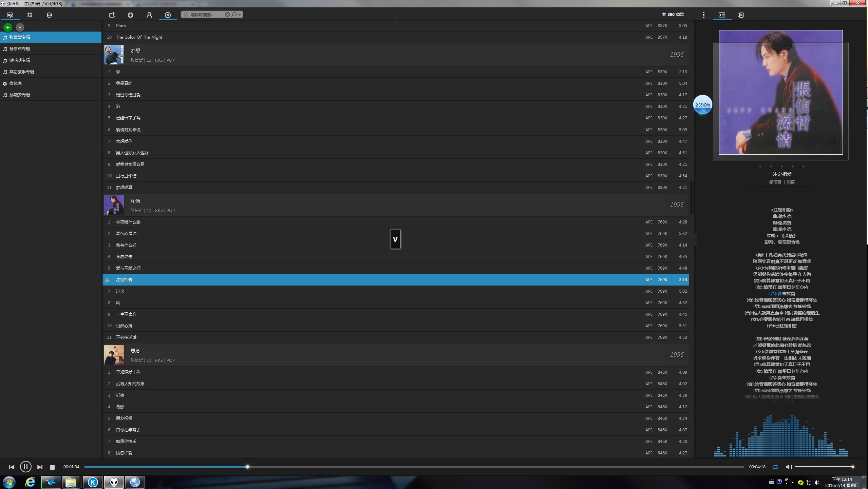Image resolution: width=868 pixels, height=489 pixels.
Task: Select the 杨宗纬专辑 playlist
Action: [20, 49]
